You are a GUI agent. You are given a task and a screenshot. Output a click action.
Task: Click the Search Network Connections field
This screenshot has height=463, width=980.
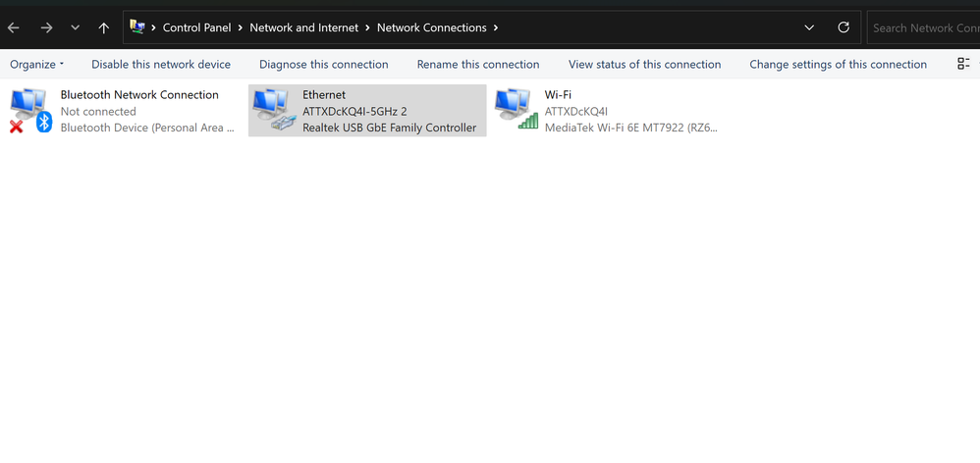[x=923, y=27]
